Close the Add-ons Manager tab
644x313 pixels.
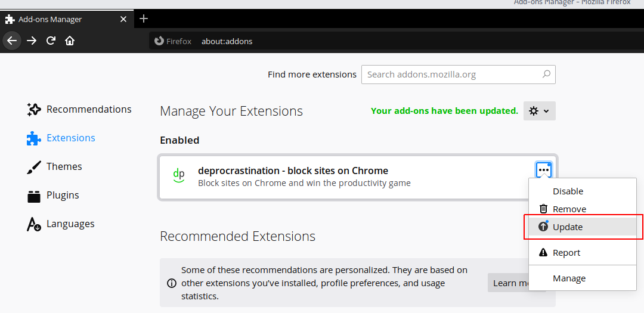click(x=123, y=19)
